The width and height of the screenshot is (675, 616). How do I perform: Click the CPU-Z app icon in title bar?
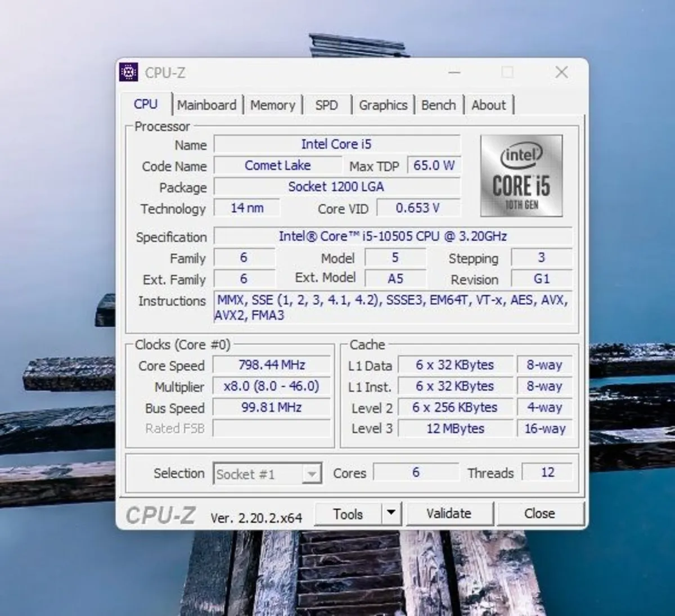pos(128,72)
